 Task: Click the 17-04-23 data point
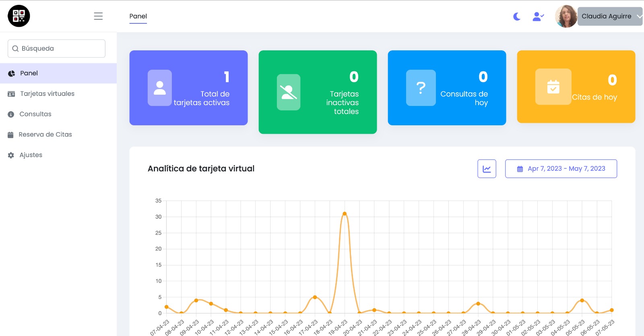click(x=315, y=297)
